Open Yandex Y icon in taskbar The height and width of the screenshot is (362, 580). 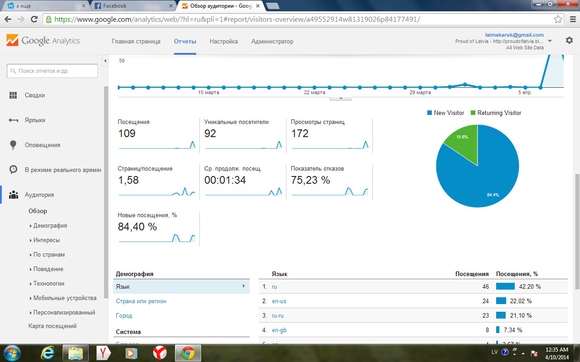pos(103,353)
